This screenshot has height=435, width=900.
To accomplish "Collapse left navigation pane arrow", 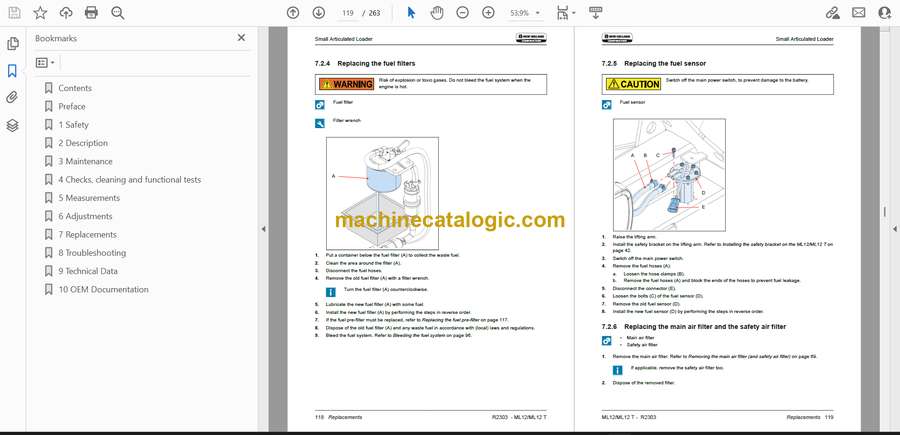I will 263,229.
